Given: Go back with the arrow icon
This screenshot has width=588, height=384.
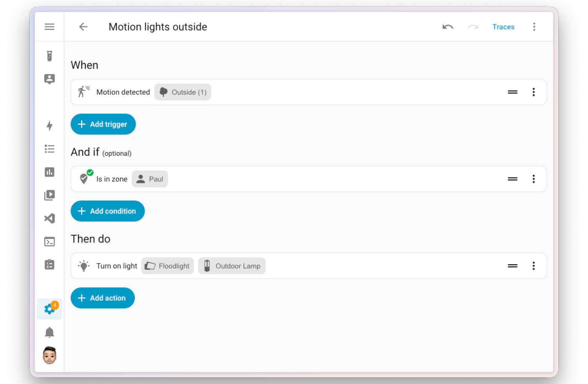Looking at the screenshot, I should coord(83,27).
